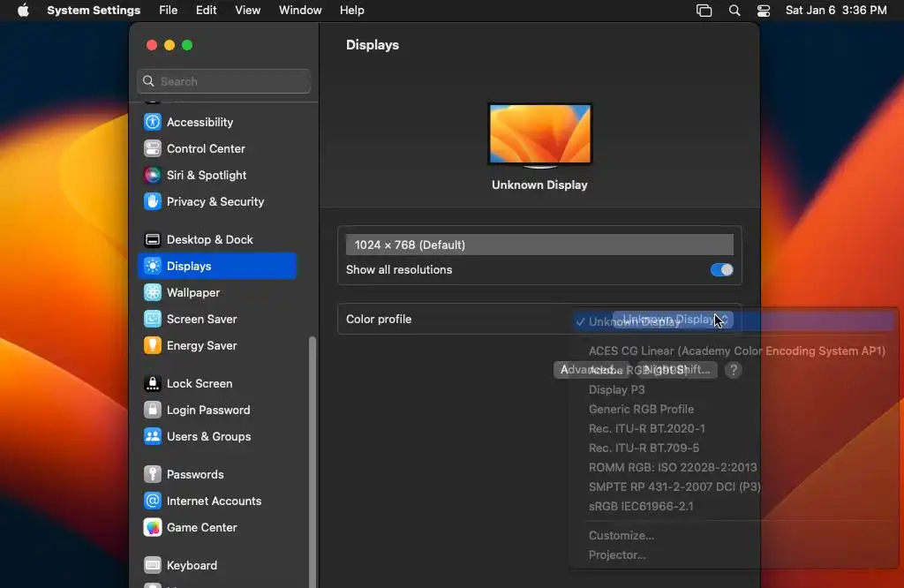Click the yellow minimize window button
This screenshot has height=588, width=904.
point(169,45)
